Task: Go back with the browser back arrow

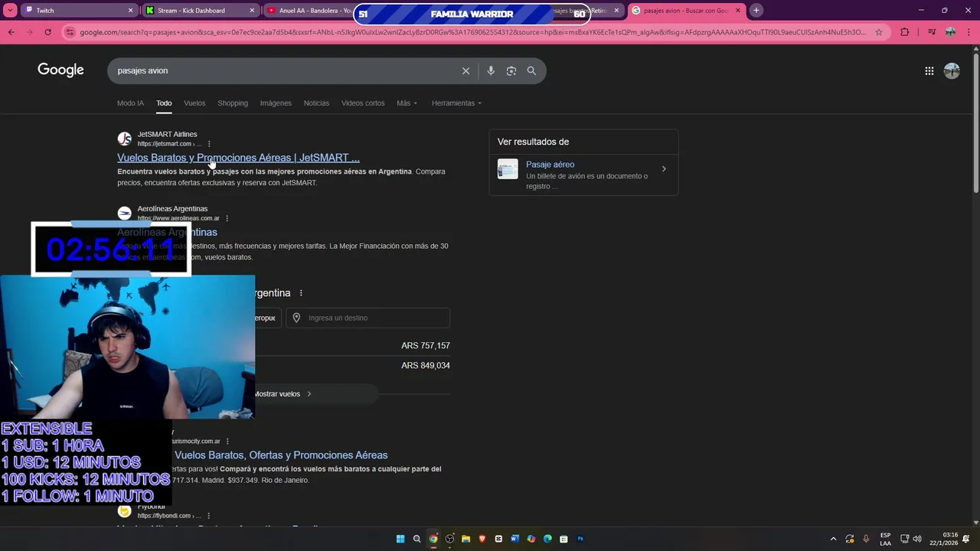Action: [x=11, y=32]
